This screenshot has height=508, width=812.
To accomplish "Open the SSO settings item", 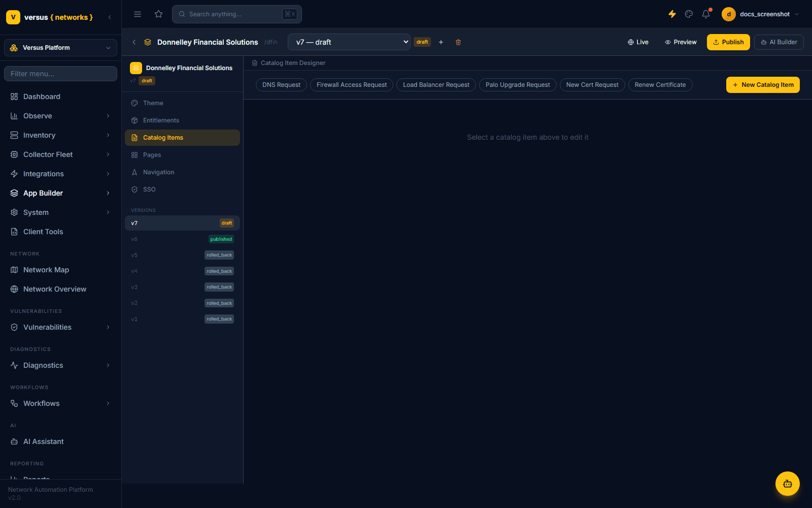I will tap(182, 189).
